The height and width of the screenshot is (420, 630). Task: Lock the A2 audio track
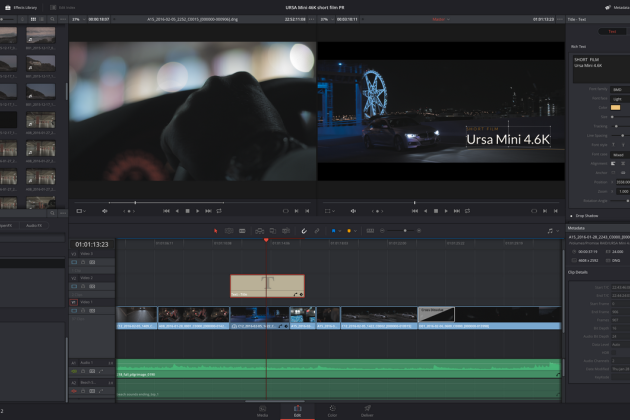pyautogui.click(x=83, y=391)
